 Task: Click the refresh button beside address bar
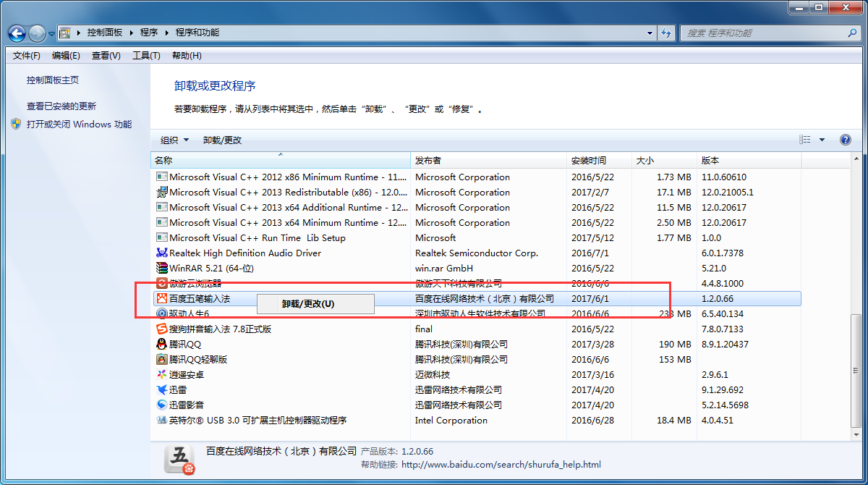coord(666,33)
